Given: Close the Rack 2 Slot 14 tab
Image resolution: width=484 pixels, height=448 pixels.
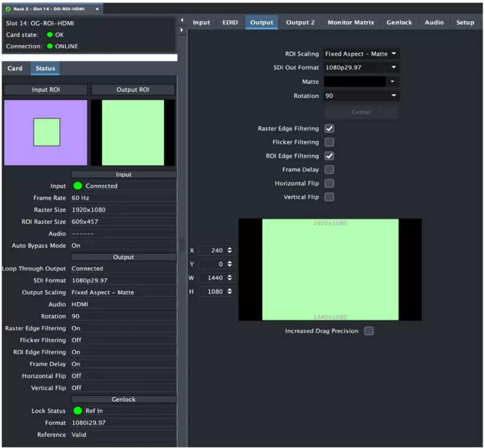Looking at the screenshot, I should pyautogui.click(x=97, y=9).
